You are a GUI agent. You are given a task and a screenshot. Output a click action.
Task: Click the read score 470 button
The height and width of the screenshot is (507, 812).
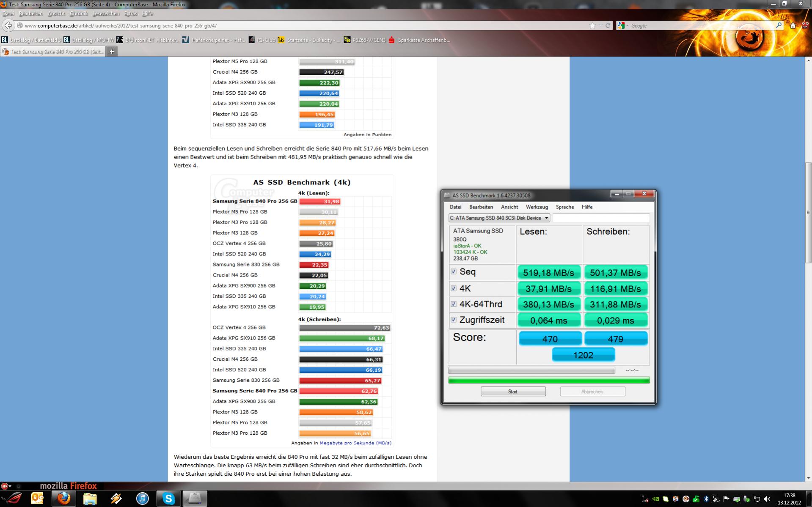click(550, 339)
